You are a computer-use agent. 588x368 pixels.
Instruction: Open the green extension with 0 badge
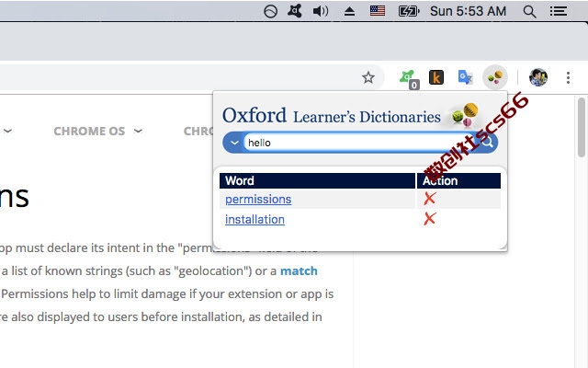pos(408,79)
